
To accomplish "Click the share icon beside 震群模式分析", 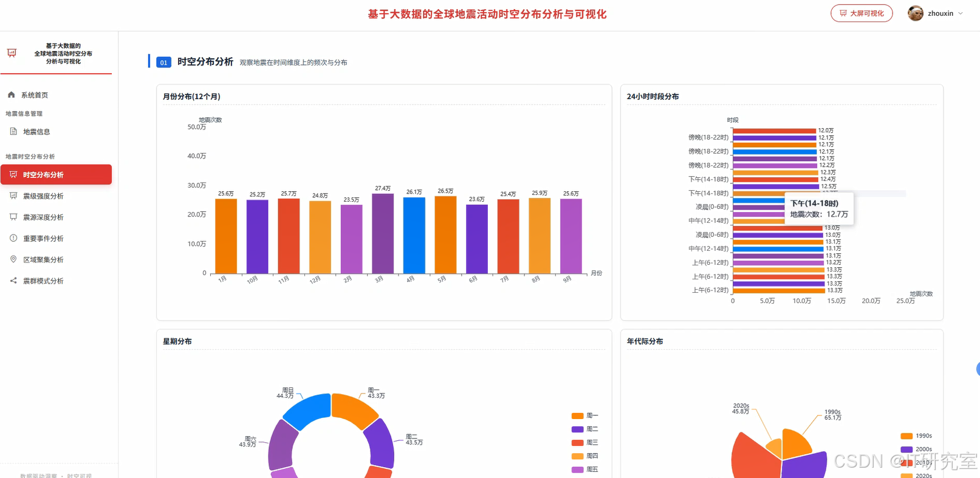I will 13,281.
